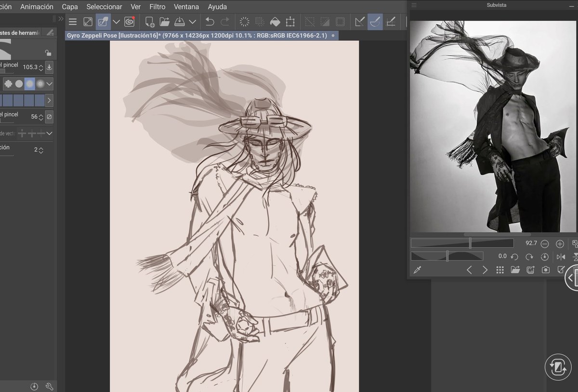Screen dimensions: 578x392
Task: Click the Invert selection icon
Action: 325,22
